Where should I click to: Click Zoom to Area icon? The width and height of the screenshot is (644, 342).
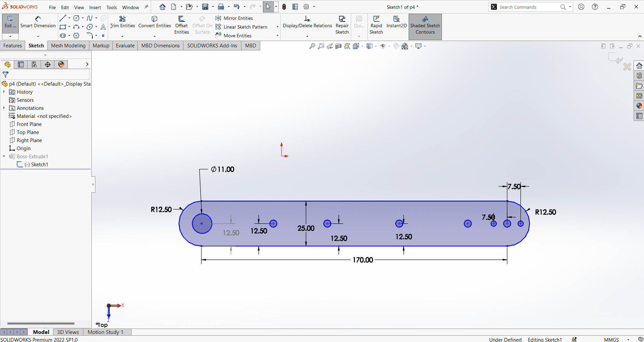321,46
